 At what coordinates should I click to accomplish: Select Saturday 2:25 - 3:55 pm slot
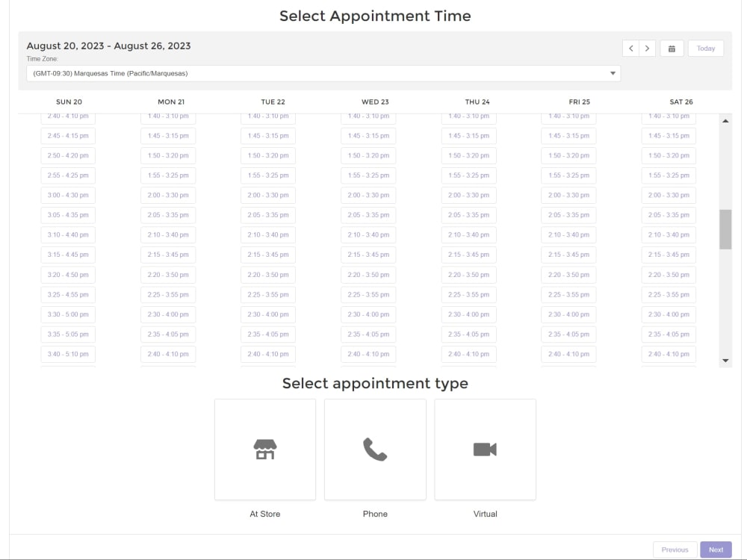(669, 295)
